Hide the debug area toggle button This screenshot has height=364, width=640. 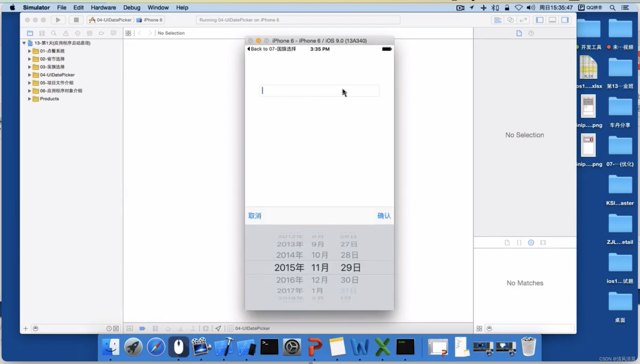click(130, 329)
